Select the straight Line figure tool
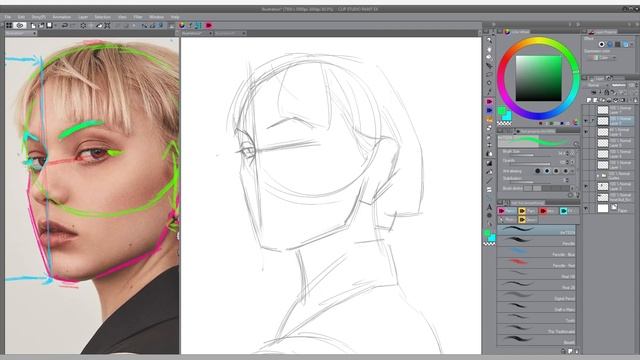Screen dimensions: 640x360 coord(489,181)
